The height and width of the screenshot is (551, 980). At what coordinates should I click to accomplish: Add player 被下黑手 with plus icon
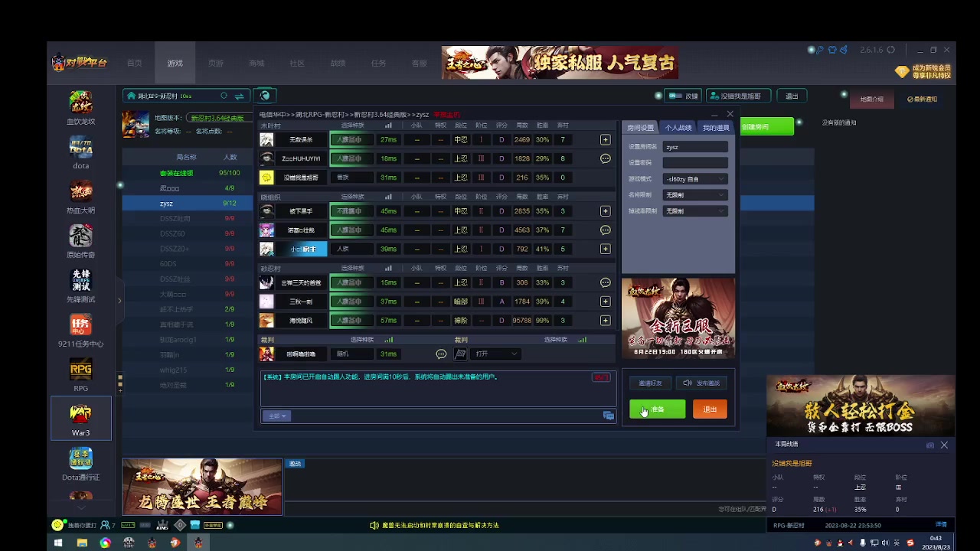tap(605, 211)
